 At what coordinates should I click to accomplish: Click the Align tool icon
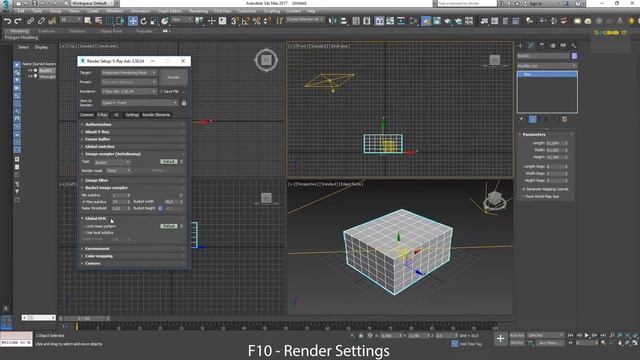pos(343,21)
